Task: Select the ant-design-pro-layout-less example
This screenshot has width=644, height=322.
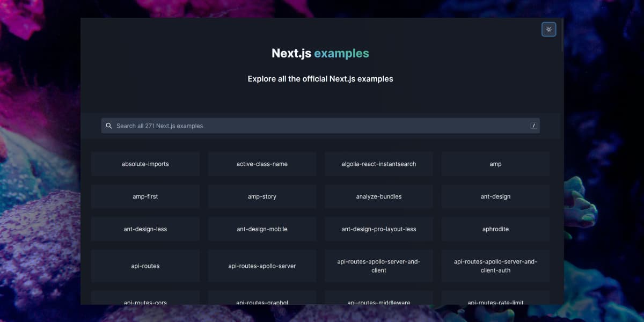Action: 379,229
